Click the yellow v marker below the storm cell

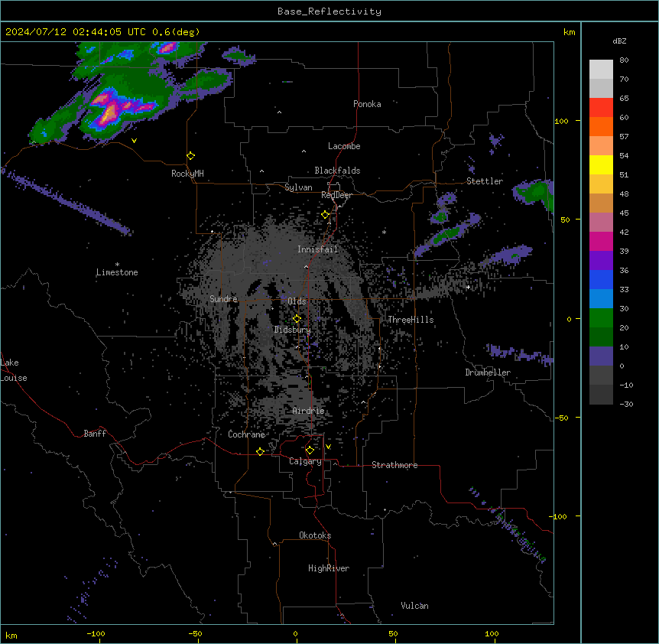coord(134,141)
